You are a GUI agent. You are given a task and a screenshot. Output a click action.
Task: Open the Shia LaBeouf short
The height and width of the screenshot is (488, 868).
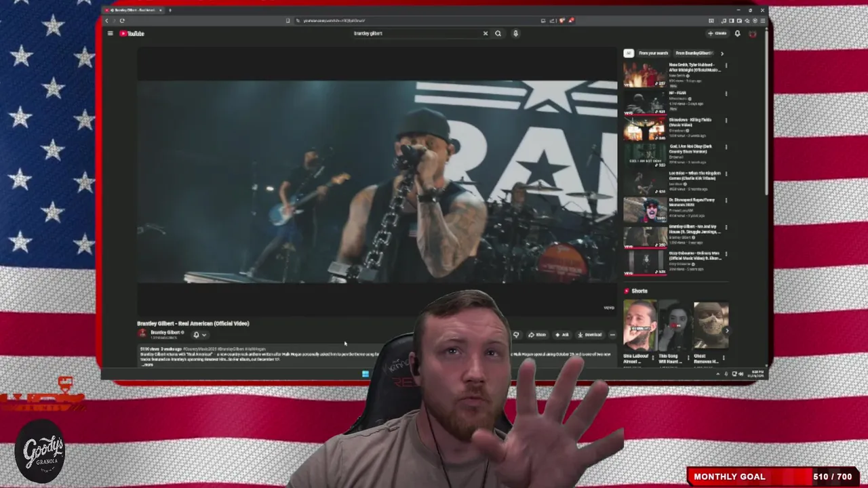click(x=640, y=325)
